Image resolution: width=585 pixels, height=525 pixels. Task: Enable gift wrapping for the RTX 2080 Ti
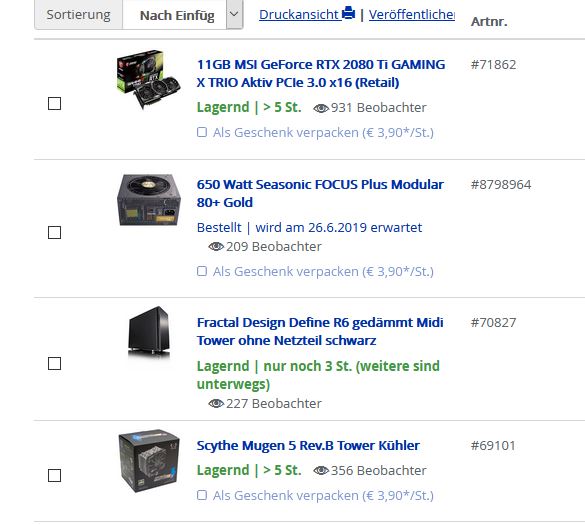[202, 132]
